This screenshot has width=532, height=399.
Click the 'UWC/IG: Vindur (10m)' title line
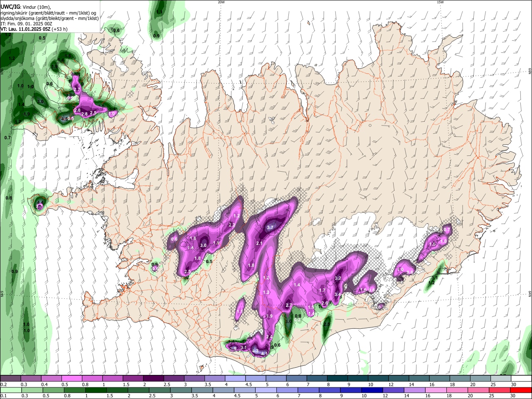(26, 7)
